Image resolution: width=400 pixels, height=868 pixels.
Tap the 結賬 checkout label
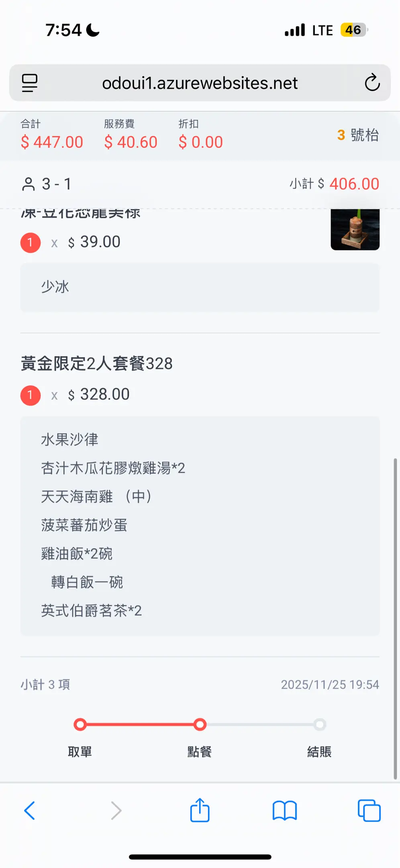319,752
